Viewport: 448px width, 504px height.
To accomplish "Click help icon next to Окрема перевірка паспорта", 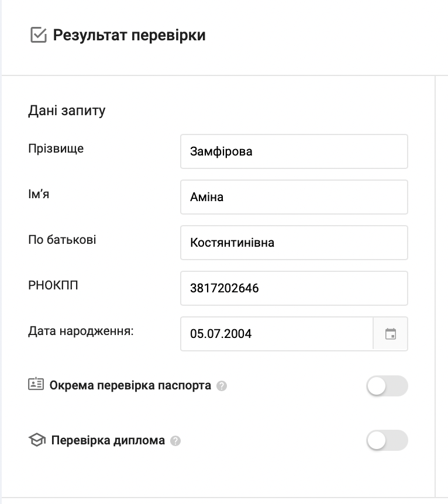I will click(222, 386).
